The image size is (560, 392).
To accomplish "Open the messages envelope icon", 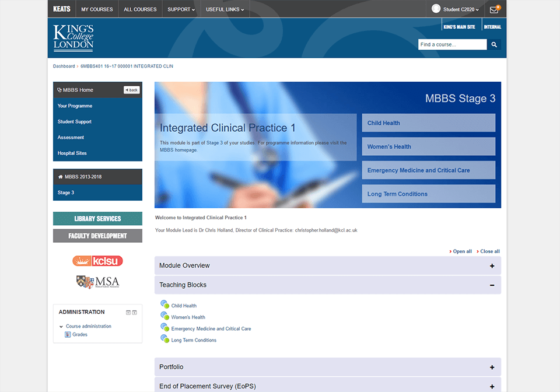I will 494,10.
